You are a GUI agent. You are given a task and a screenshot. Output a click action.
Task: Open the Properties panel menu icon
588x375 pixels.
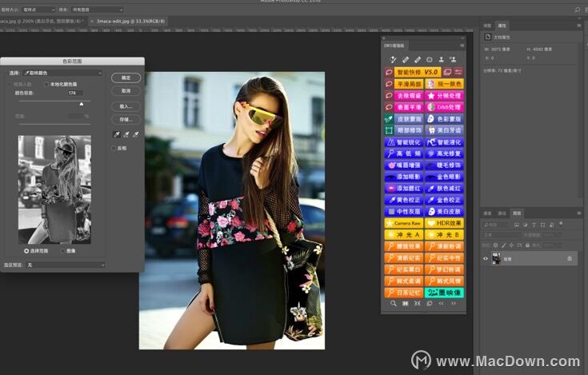coord(579,25)
